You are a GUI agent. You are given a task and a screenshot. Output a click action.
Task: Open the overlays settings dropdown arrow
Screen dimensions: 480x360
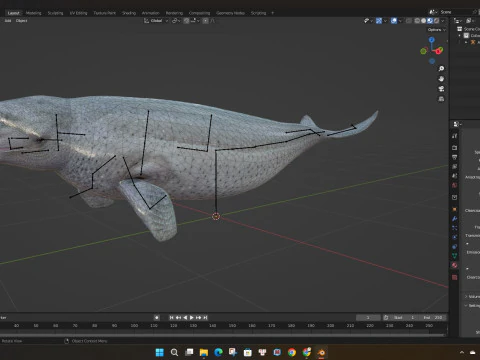point(400,21)
